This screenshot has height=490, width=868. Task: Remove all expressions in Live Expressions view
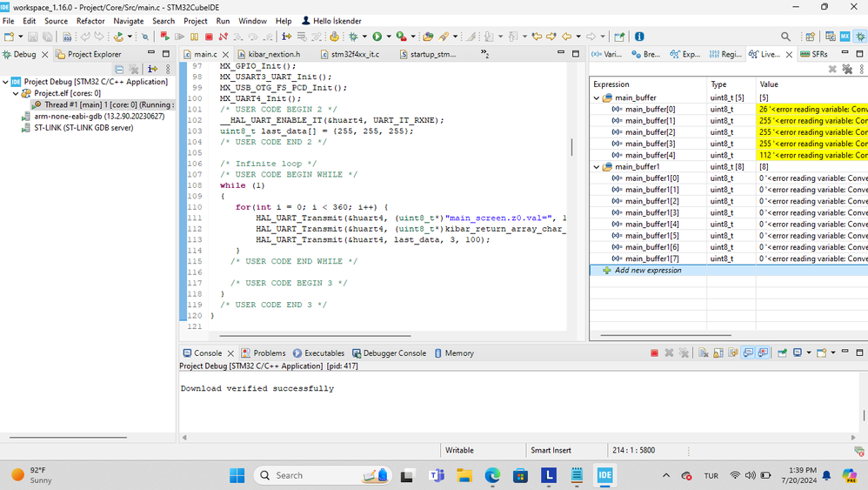[x=846, y=70]
